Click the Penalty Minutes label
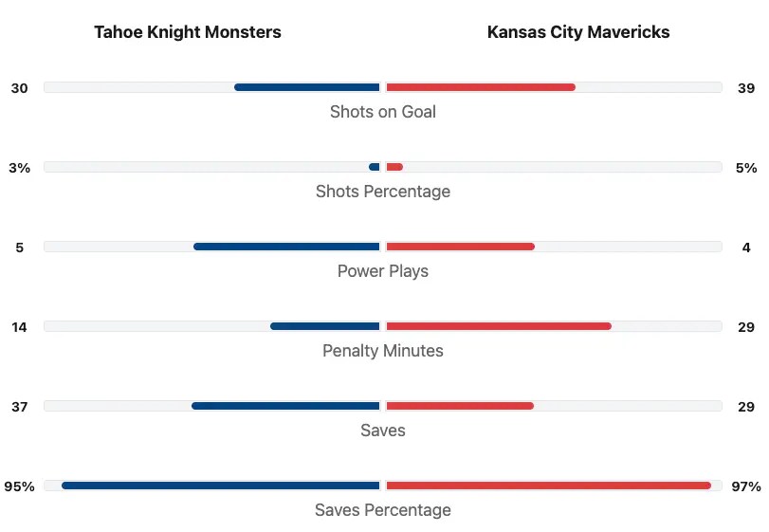Image resolution: width=769 pixels, height=532 pixels. coord(383,351)
